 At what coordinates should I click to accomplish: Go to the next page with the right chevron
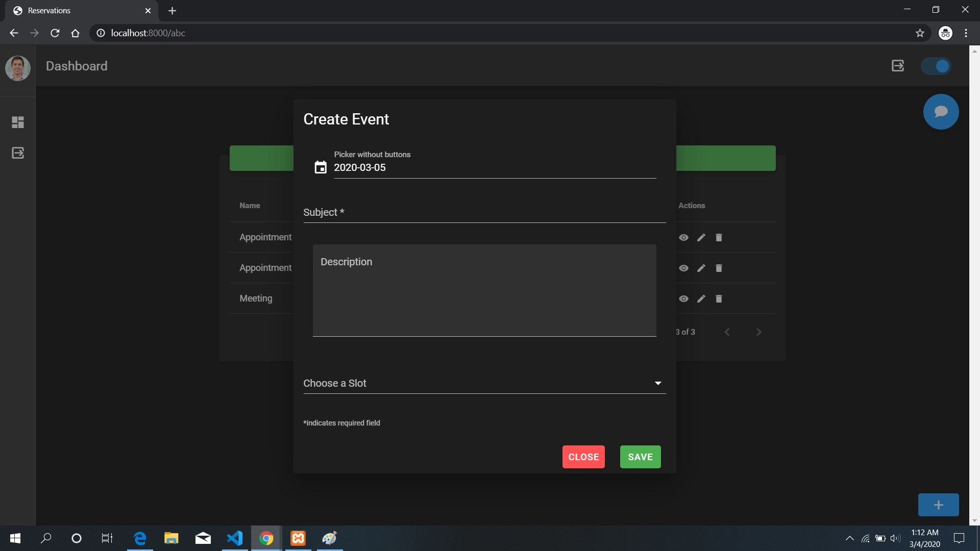click(759, 332)
